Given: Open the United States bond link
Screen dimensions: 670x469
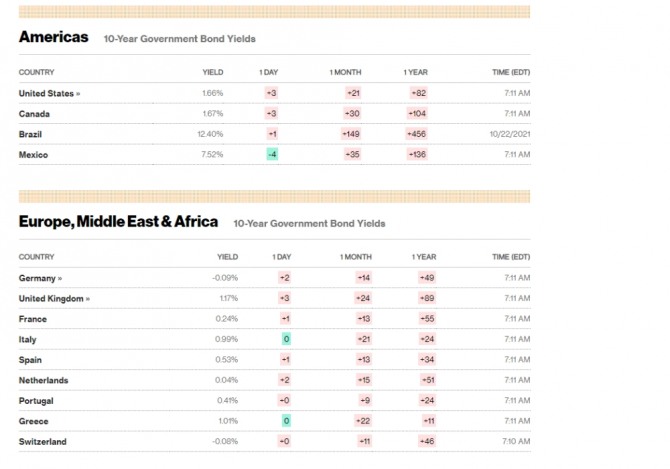Looking at the screenshot, I should (x=48, y=93).
